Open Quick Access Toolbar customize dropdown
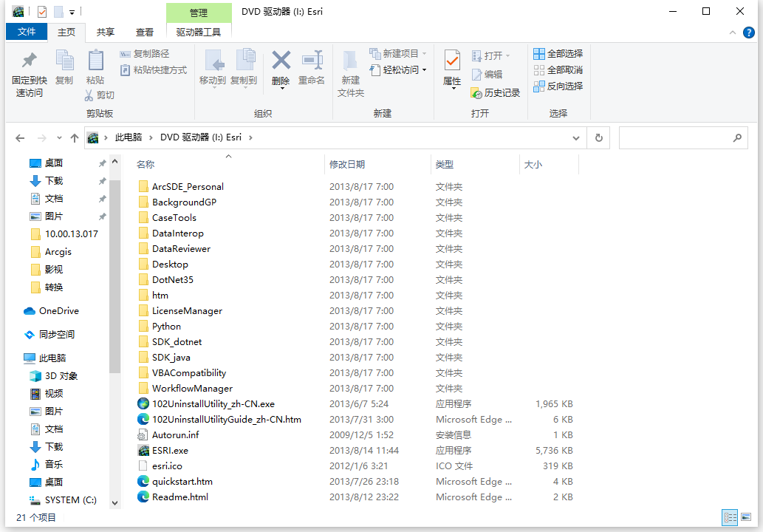The width and height of the screenshot is (763, 532). [72, 12]
